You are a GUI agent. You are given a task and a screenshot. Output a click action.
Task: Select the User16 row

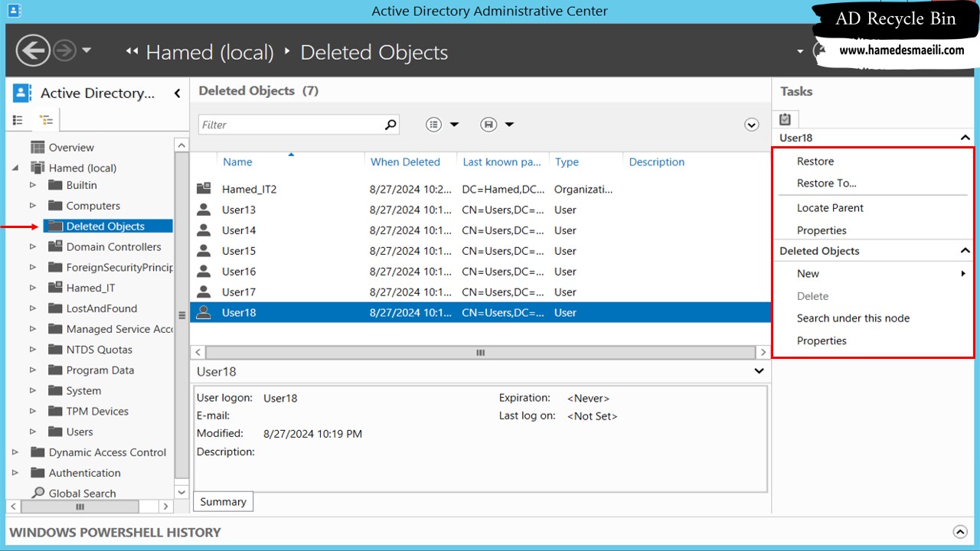tap(479, 272)
